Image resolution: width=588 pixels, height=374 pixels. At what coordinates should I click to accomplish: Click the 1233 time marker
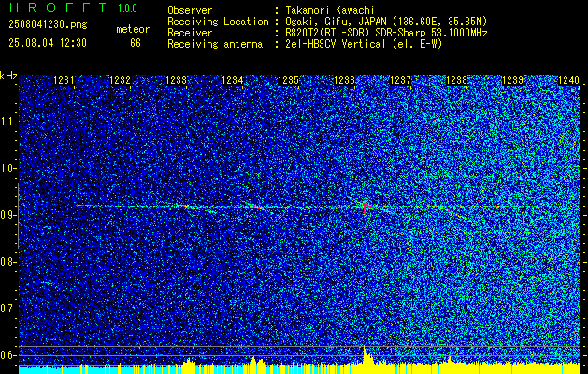[x=177, y=80]
